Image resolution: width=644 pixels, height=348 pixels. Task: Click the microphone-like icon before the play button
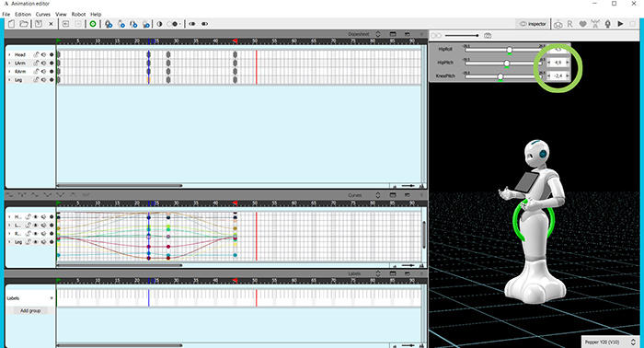[x=608, y=24]
